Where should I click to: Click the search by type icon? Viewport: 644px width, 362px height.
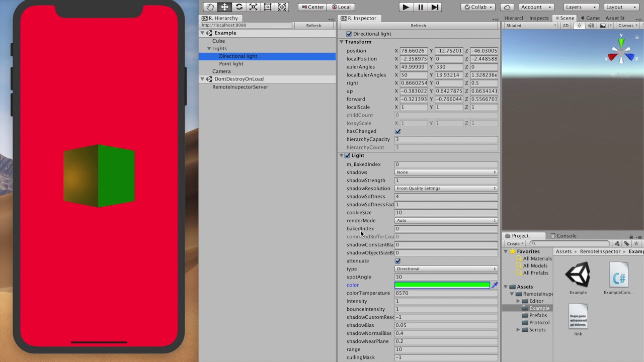617,244
